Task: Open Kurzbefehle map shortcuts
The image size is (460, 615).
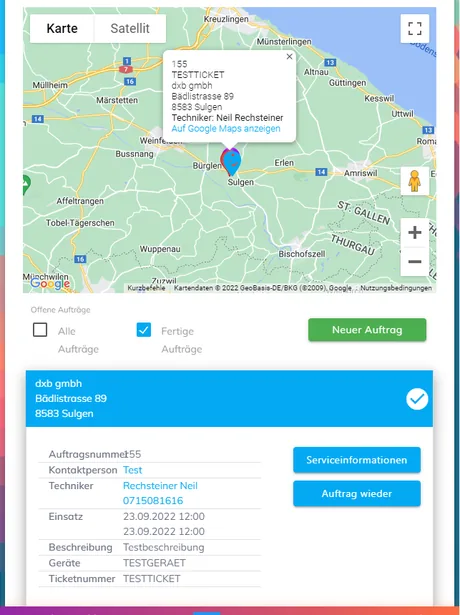Action: click(x=146, y=288)
